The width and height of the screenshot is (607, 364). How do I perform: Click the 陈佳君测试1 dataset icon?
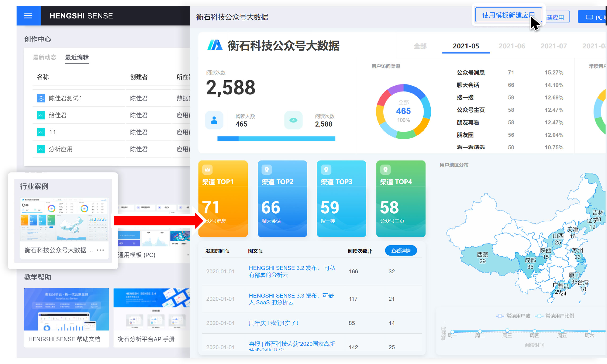41,98
